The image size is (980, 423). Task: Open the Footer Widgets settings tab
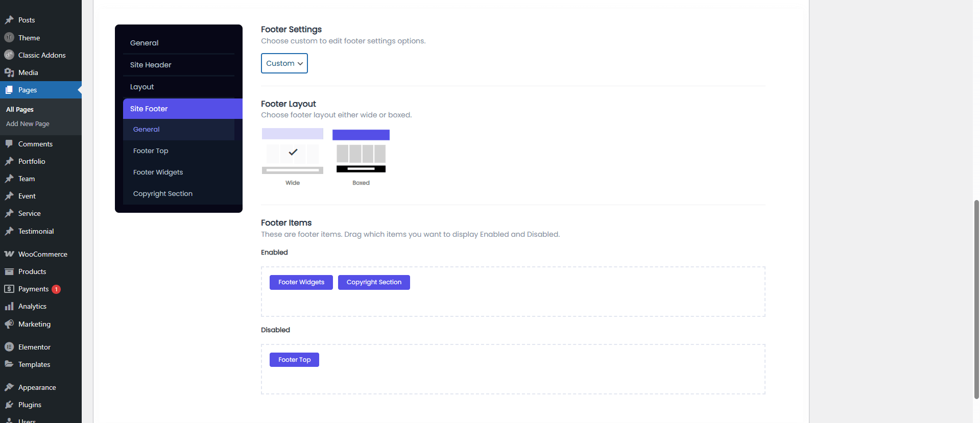[x=158, y=172]
